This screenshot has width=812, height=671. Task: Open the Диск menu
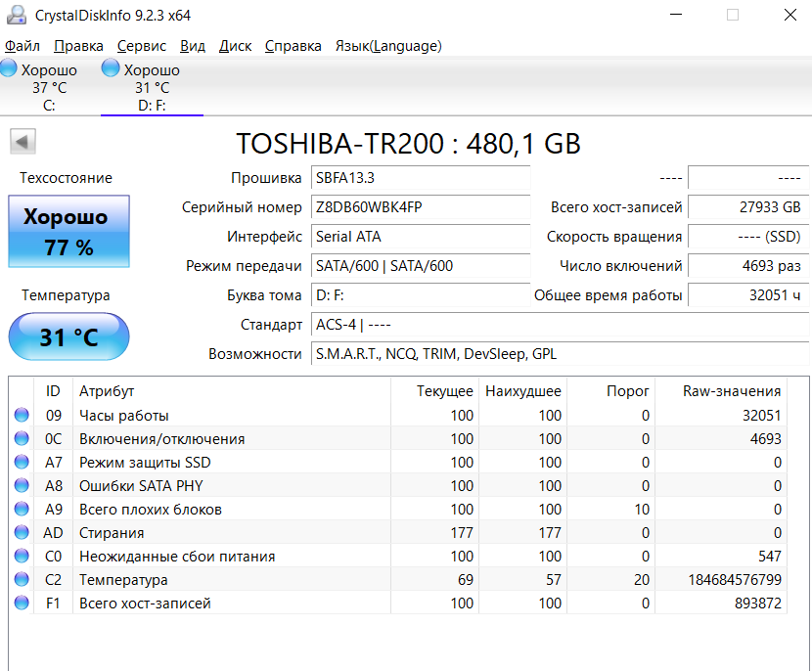tap(235, 46)
